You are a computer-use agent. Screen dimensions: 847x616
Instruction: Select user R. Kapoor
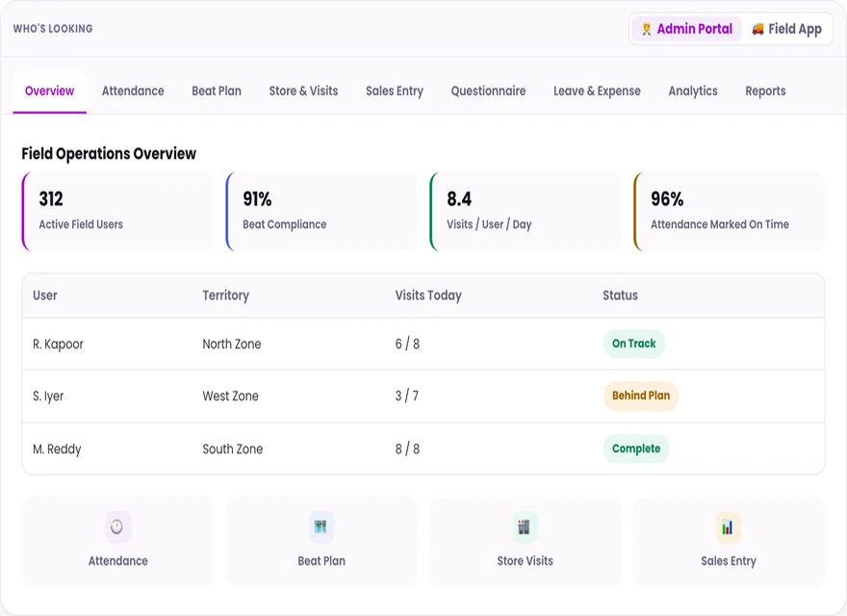(58, 345)
